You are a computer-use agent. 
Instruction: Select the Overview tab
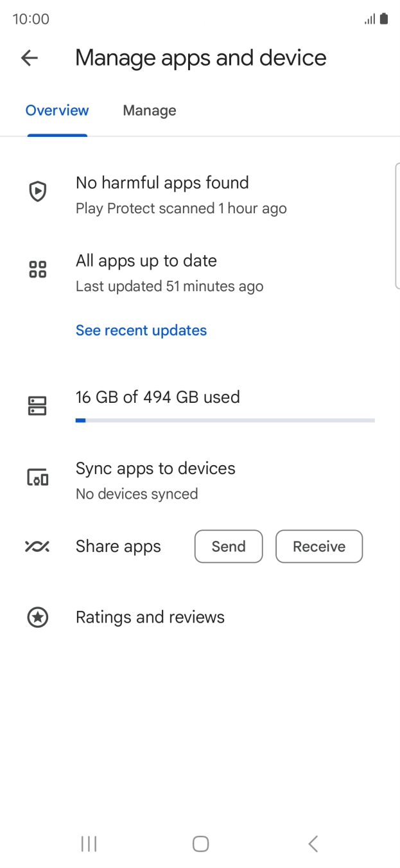pyautogui.click(x=57, y=111)
